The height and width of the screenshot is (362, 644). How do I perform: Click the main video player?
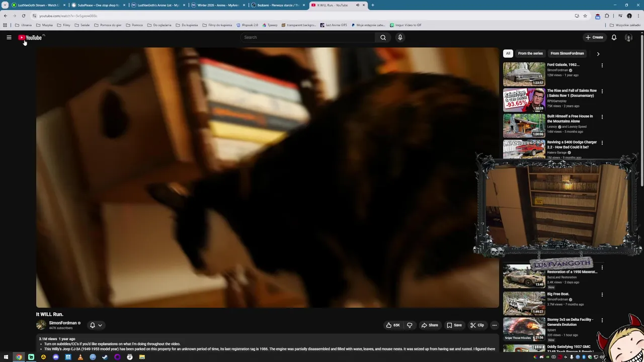tap(267, 177)
